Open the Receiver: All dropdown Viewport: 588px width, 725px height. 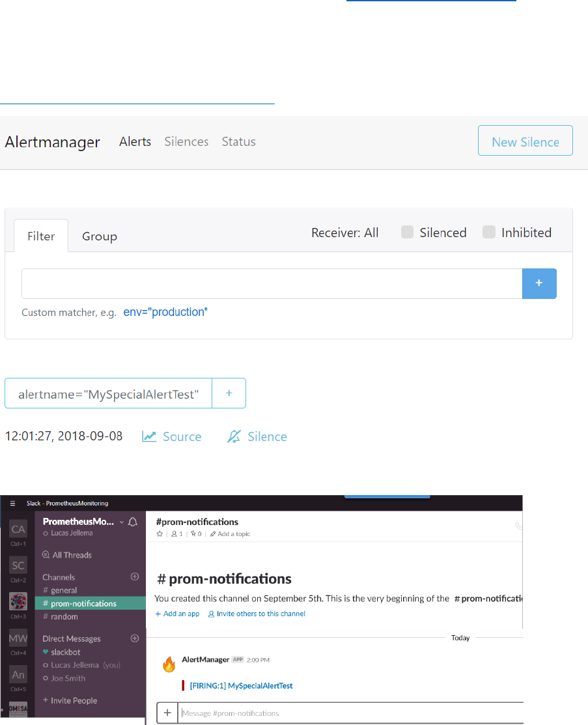345,233
